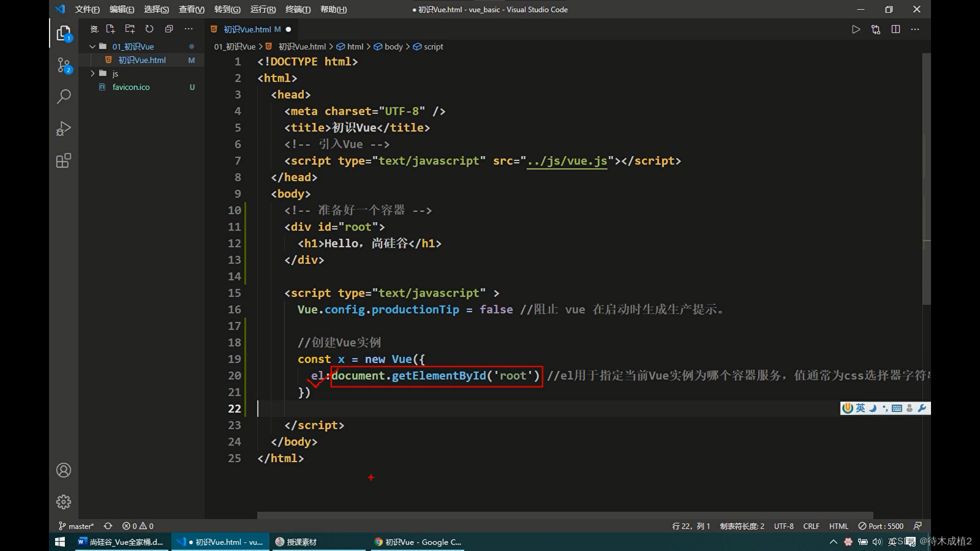Toggle Live Server Port : 5500
Image resolution: width=980 pixels, height=551 pixels.
[x=881, y=526]
